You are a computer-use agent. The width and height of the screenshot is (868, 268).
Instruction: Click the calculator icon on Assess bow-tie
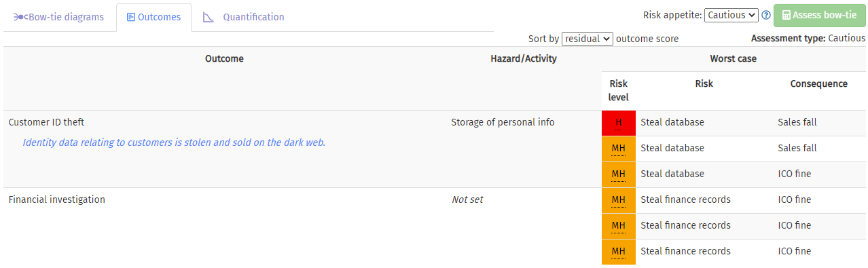pyautogui.click(x=786, y=15)
